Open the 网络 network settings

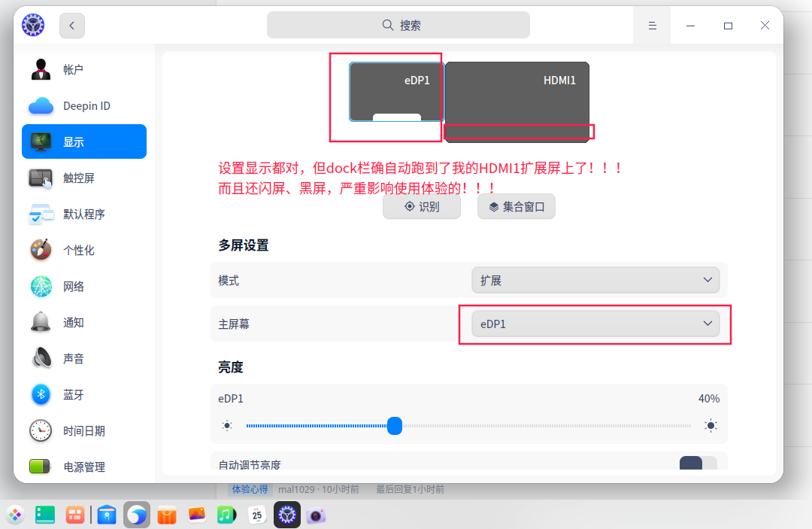pyautogui.click(x=84, y=286)
